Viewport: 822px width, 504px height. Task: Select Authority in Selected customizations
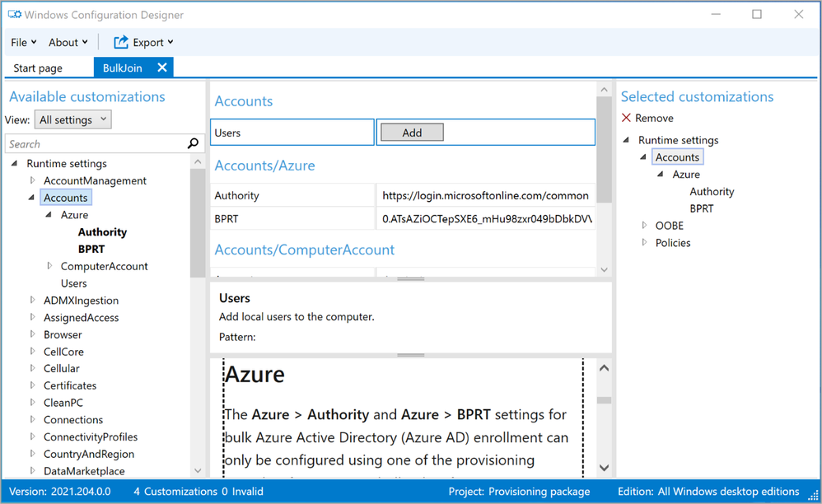[x=712, y=191]
